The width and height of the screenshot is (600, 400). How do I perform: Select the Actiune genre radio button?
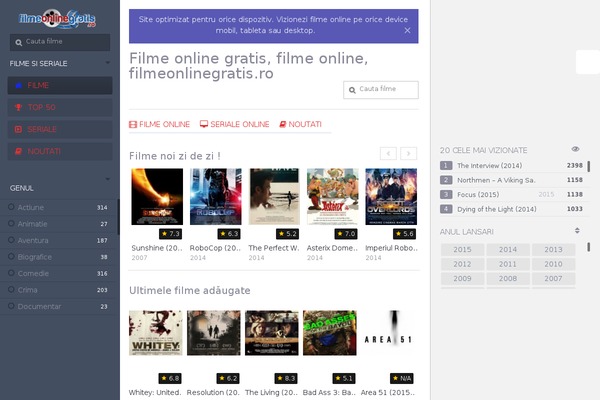(11, 207)
